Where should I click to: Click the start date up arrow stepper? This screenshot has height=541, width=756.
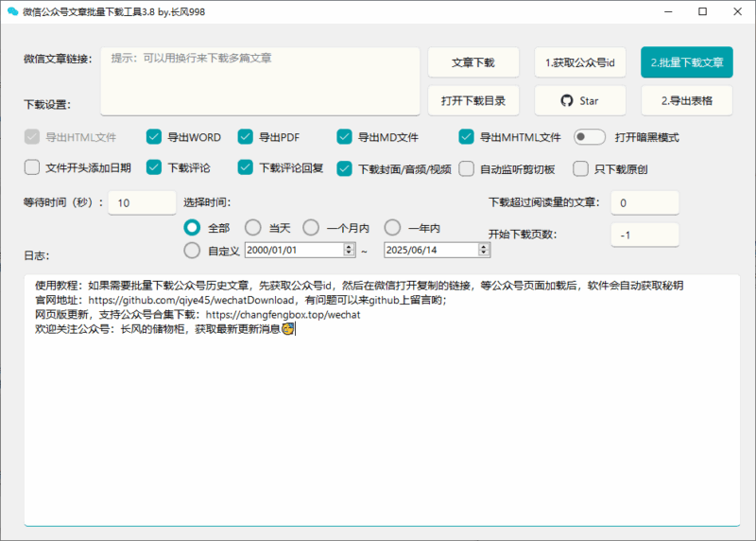[349, 247]
